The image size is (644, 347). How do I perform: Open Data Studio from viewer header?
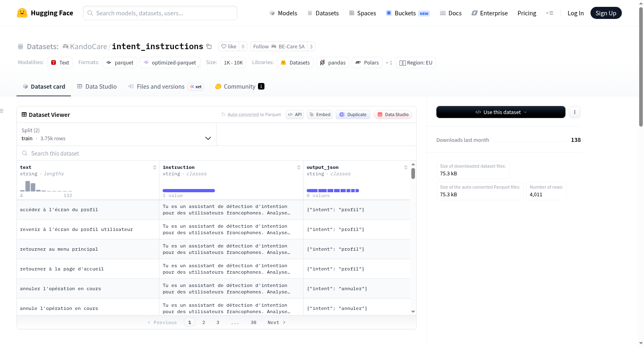click(x=393, y=114)
